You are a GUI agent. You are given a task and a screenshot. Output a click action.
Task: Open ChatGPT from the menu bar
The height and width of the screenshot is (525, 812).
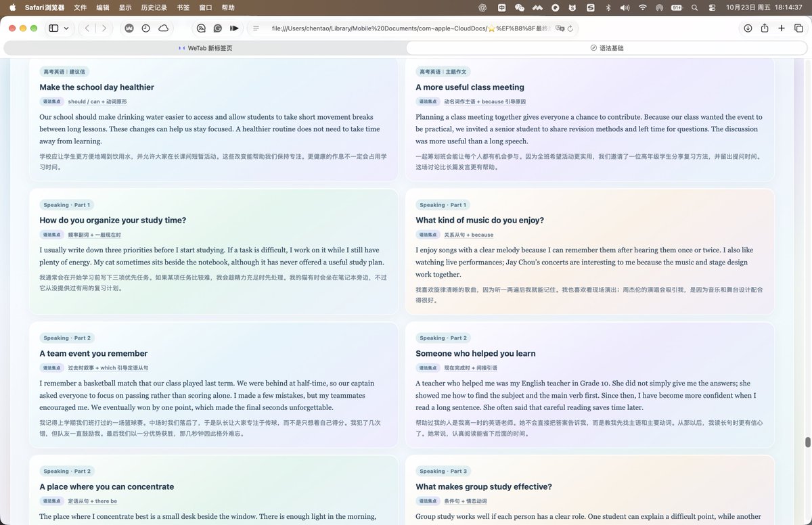pyautogui.click(x=482, y=7)
